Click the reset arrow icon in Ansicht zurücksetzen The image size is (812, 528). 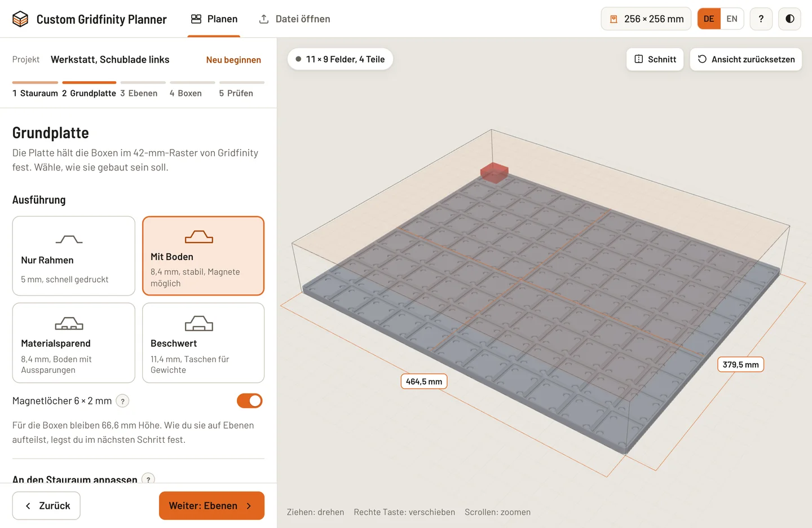click(x=702, y=59)
